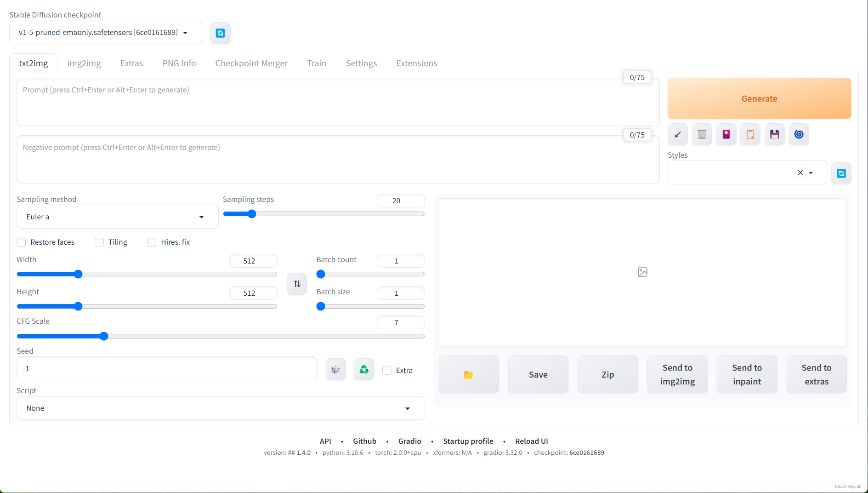Screen dimensions: 868x493
Task: Expand the Script dropdown showing None
Action: pyautogui.click(x=221, y=408)
